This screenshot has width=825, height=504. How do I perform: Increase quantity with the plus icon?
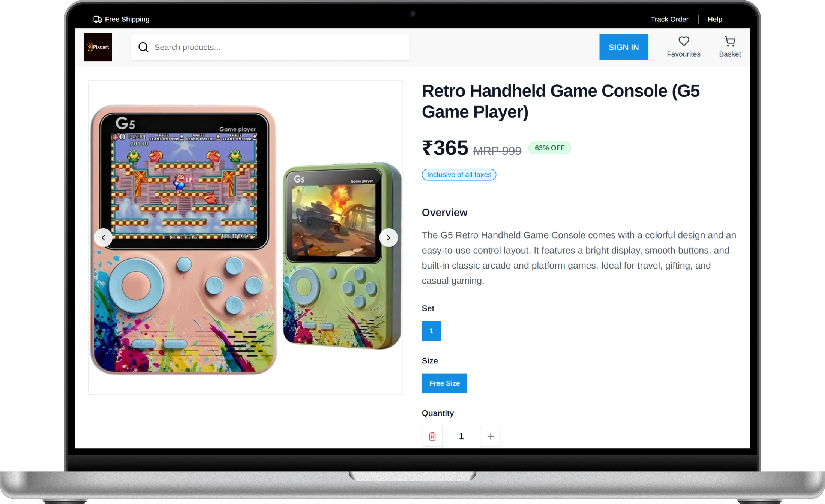click(x=490, y=436)
